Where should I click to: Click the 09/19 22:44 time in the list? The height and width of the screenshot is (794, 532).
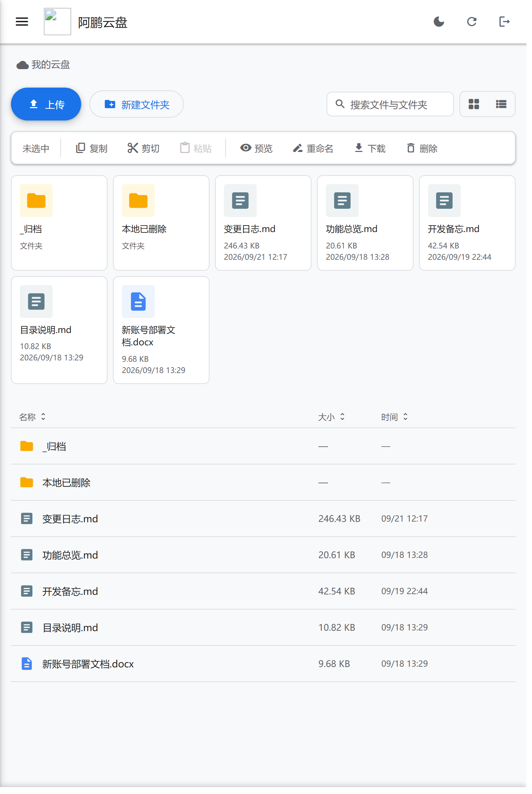pos(405,591)
